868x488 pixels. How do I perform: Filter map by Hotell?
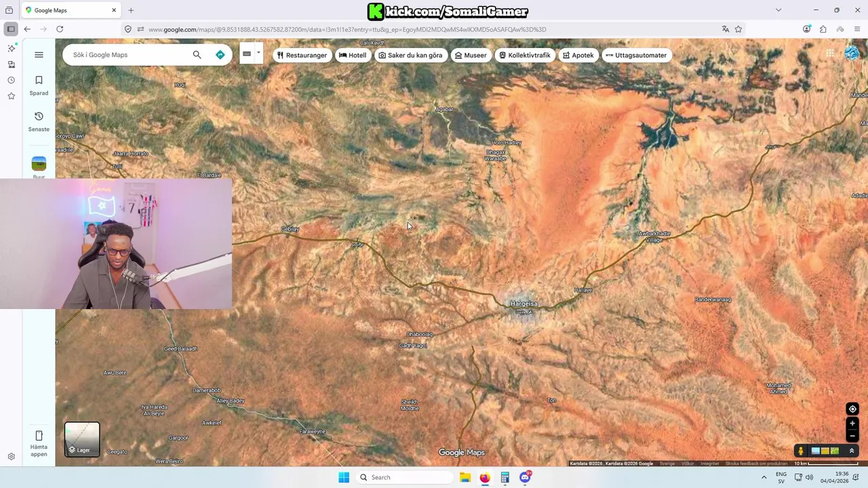click(353, 55)
